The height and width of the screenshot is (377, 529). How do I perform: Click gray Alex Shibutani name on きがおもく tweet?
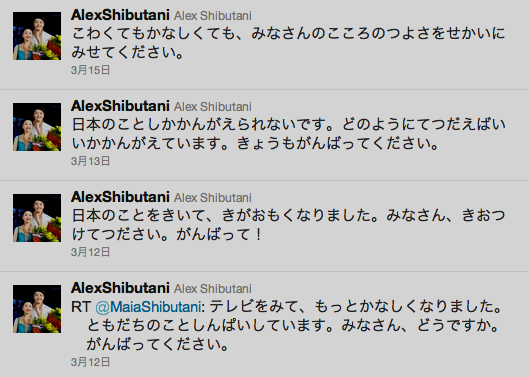click(213, 198)
